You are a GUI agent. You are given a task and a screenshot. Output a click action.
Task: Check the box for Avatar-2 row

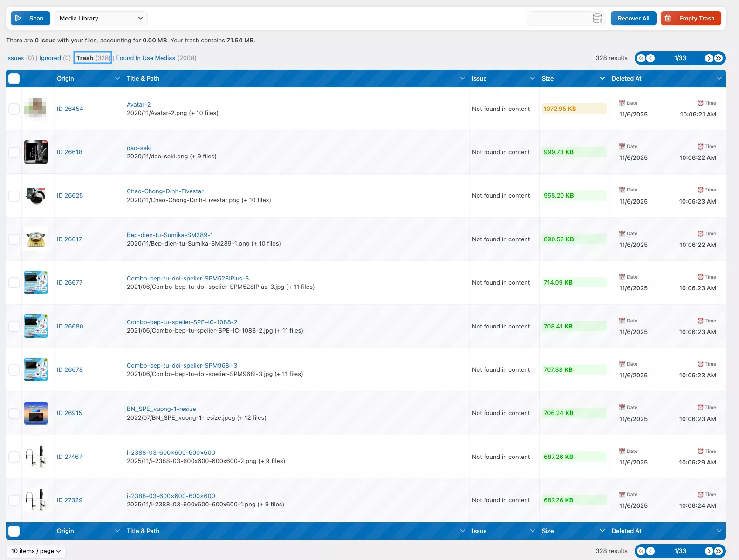[x=14, y=109]
